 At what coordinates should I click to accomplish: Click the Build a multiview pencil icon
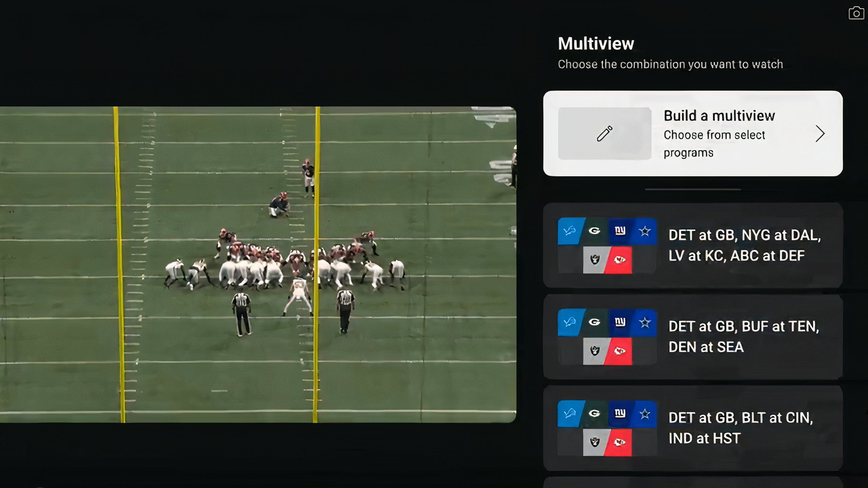605,133
